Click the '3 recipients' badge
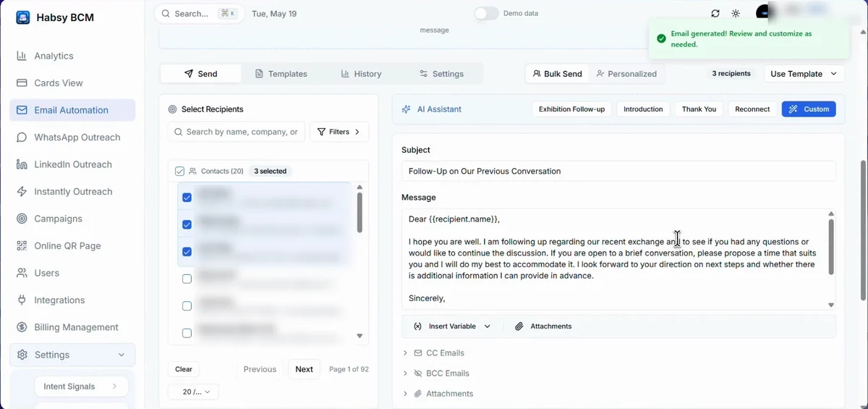This screenshot has height=409, width=868. point(731,74)
